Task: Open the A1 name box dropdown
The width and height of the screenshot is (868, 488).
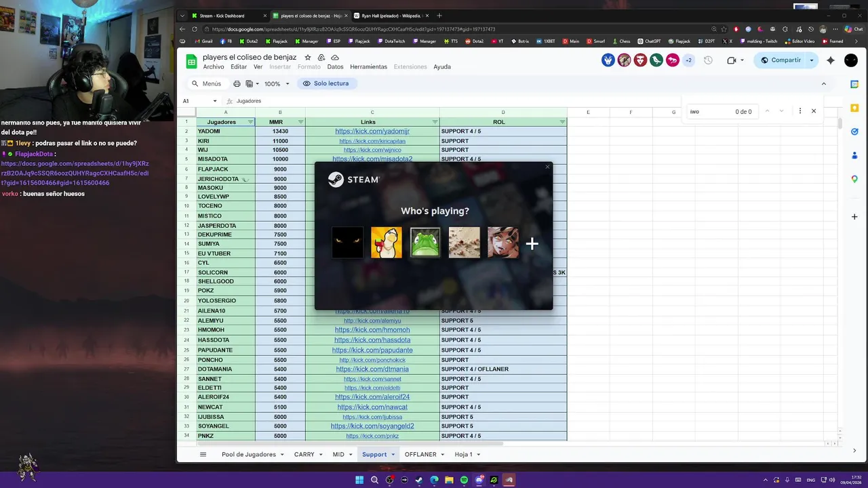Action: (x=215, y=101)
